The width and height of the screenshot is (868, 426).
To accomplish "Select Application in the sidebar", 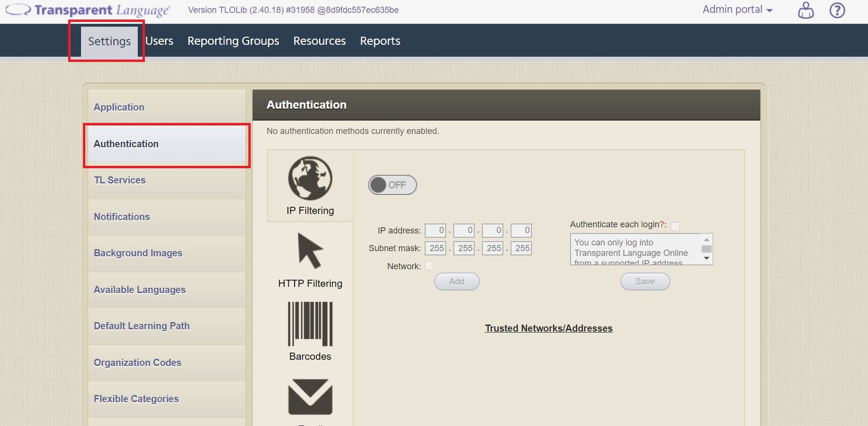I will click(167, 107).
